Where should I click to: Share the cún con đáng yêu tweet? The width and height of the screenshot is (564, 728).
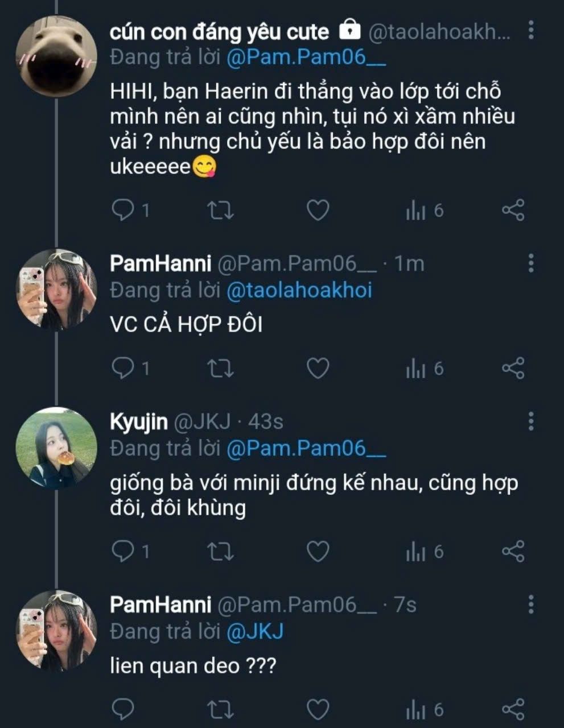[513, 210]
